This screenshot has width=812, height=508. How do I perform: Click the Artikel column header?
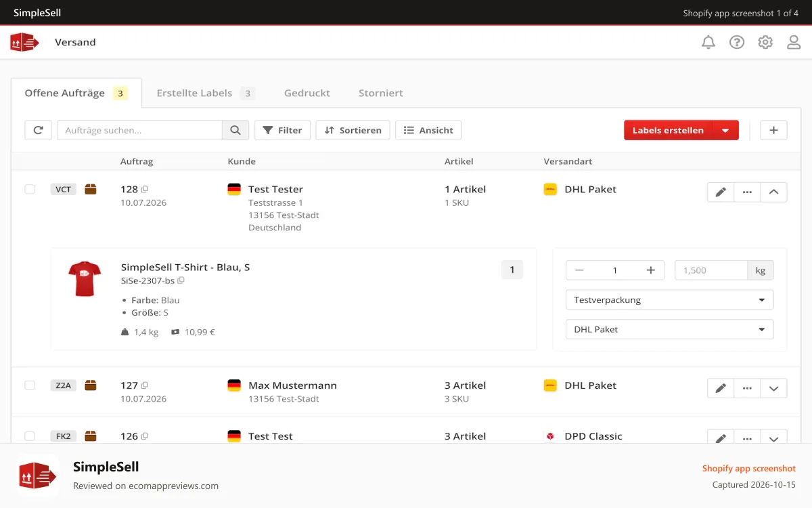(459, 161)
